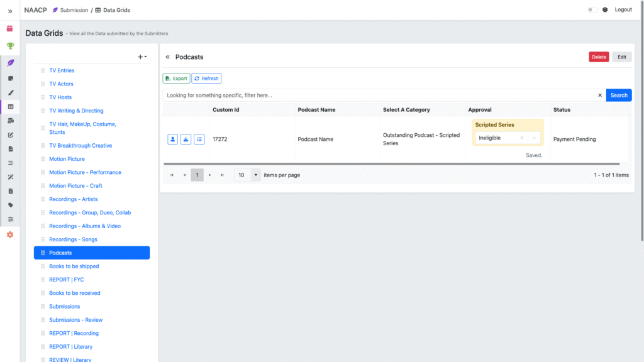Screen dimensions: 644x362
Task: Click the red Delete button
Action: tap(599, 57)
